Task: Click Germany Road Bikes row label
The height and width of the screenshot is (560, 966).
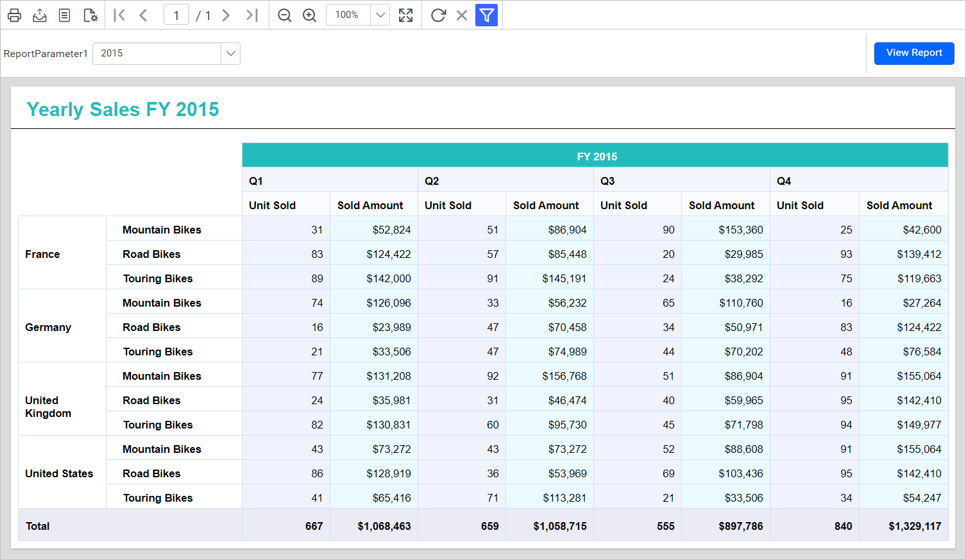Action: (x=151, y=327)
